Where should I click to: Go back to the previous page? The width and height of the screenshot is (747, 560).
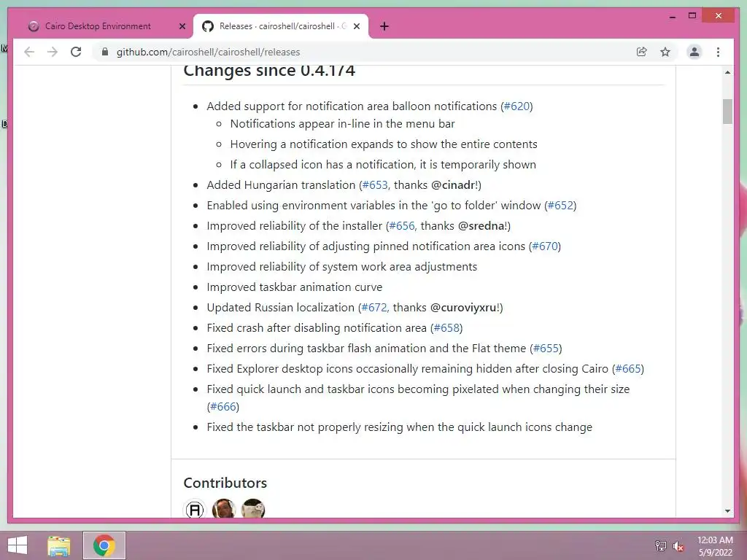point(29,52)
